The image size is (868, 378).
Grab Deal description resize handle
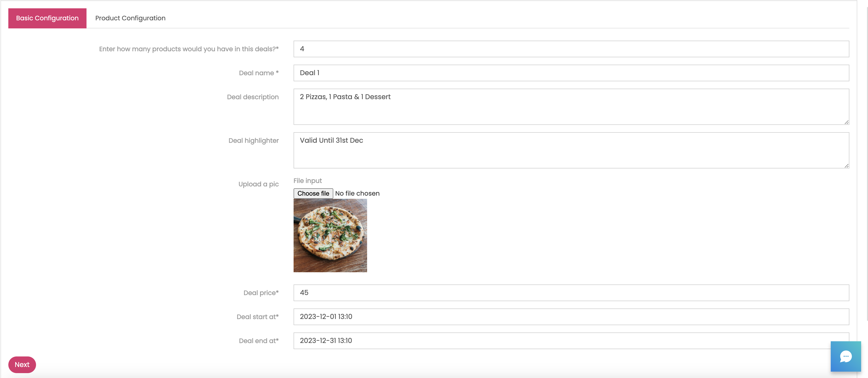point(846,122)
